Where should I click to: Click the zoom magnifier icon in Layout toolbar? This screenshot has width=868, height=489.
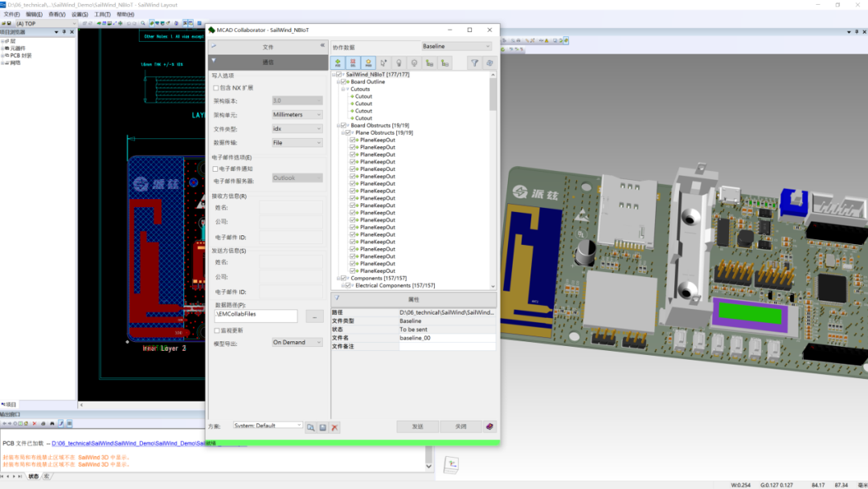pos(143,24)
